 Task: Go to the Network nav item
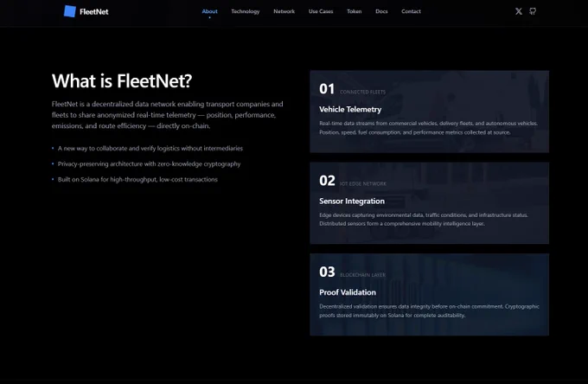[284, 11]
